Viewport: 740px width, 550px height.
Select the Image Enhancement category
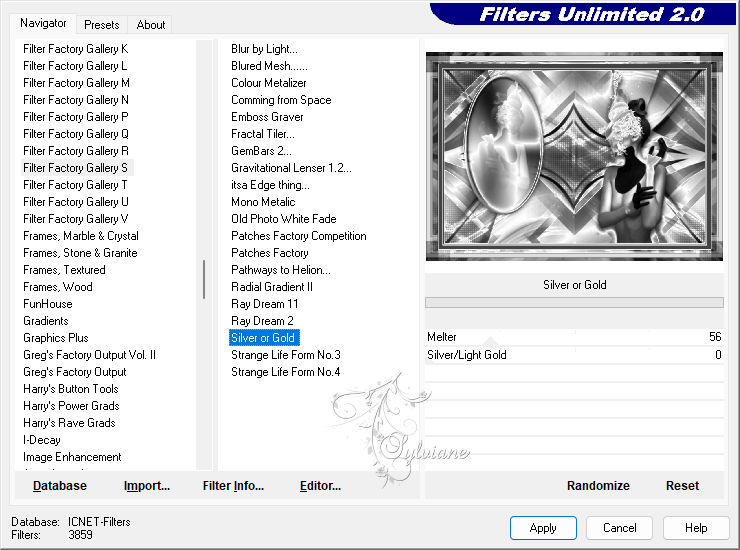coord(72,457)
